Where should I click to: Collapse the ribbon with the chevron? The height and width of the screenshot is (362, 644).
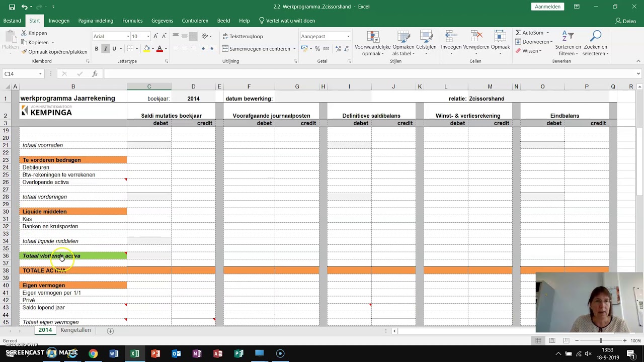click(638, 61)
